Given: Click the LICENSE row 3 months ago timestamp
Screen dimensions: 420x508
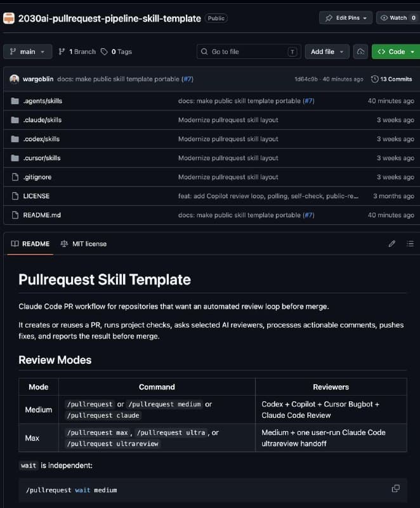Looking at the screenshot, I should 393,196.
